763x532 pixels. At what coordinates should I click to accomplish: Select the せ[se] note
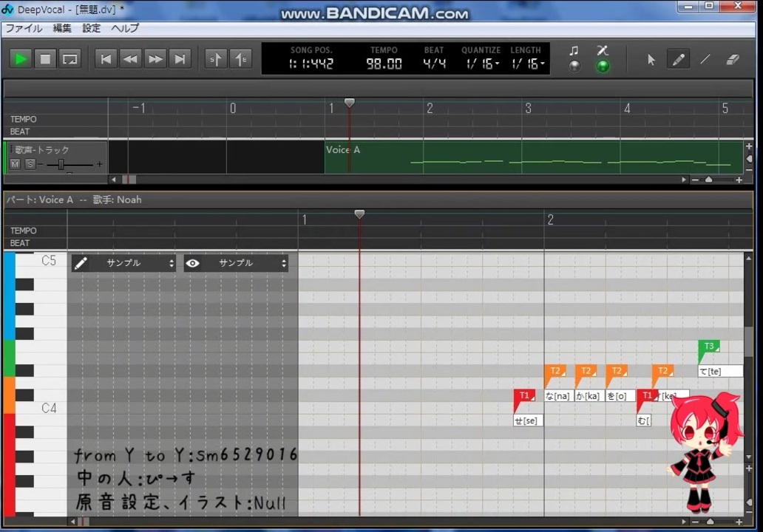[528, 420]
